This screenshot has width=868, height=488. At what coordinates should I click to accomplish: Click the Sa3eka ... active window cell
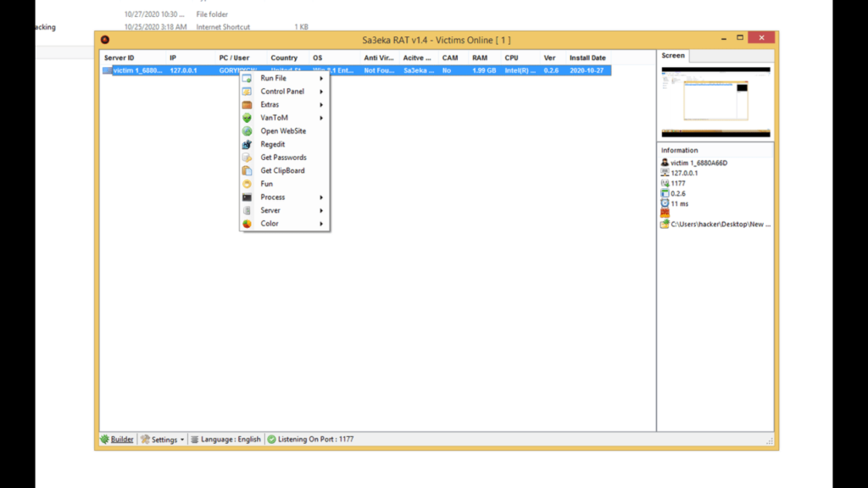tap(419, 70)
